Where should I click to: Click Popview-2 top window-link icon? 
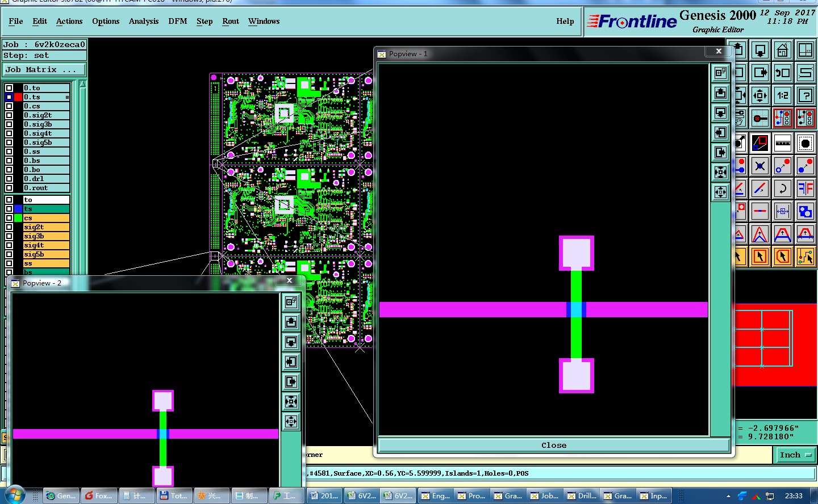pos(291,303)
